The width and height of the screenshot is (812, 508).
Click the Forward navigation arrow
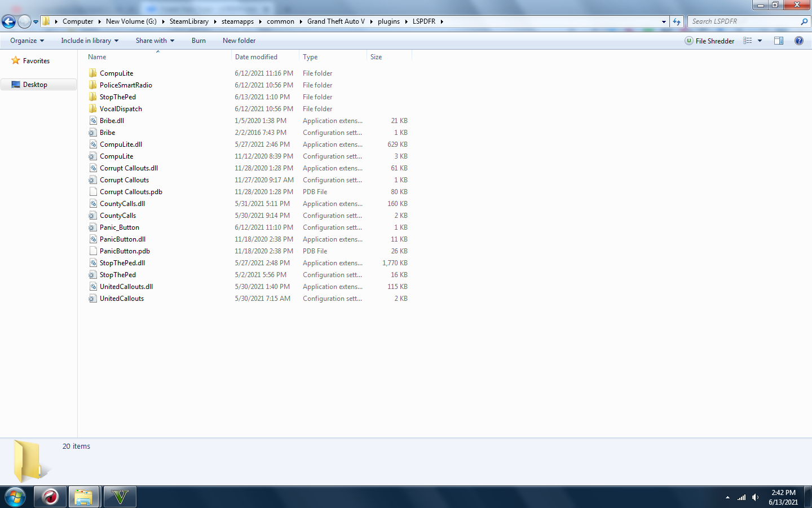[24, 21]
